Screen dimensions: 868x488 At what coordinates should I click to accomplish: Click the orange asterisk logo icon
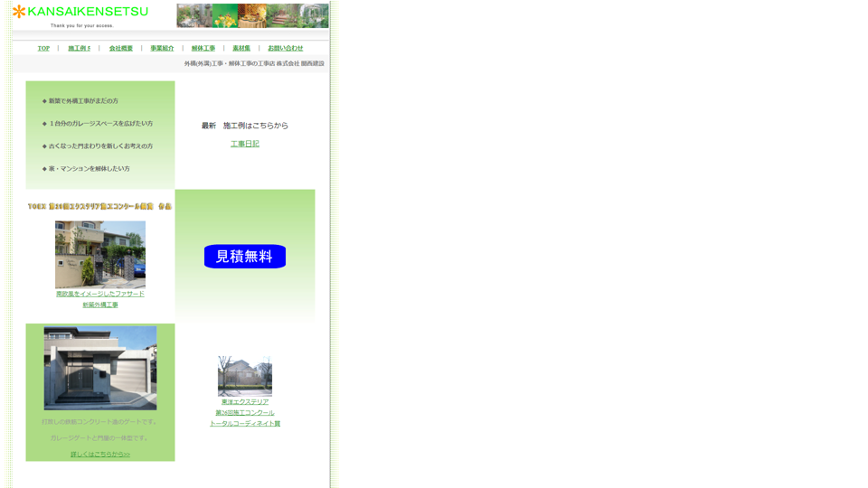coord(19,12)
